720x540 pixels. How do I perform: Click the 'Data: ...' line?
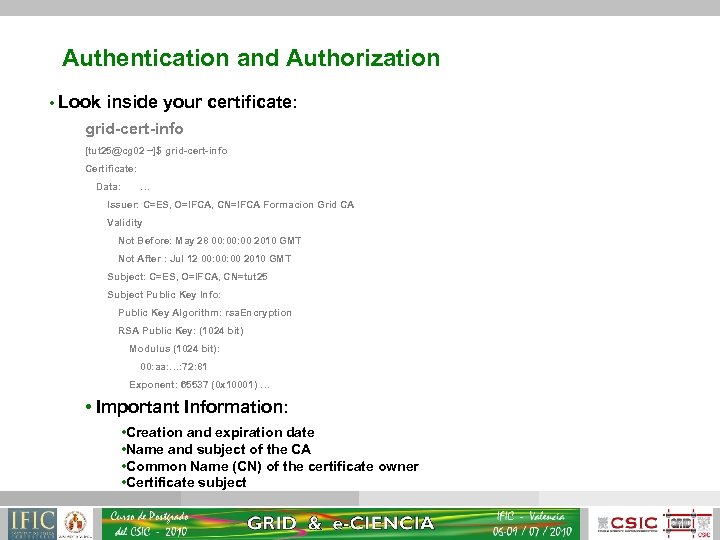pos(123,186)
